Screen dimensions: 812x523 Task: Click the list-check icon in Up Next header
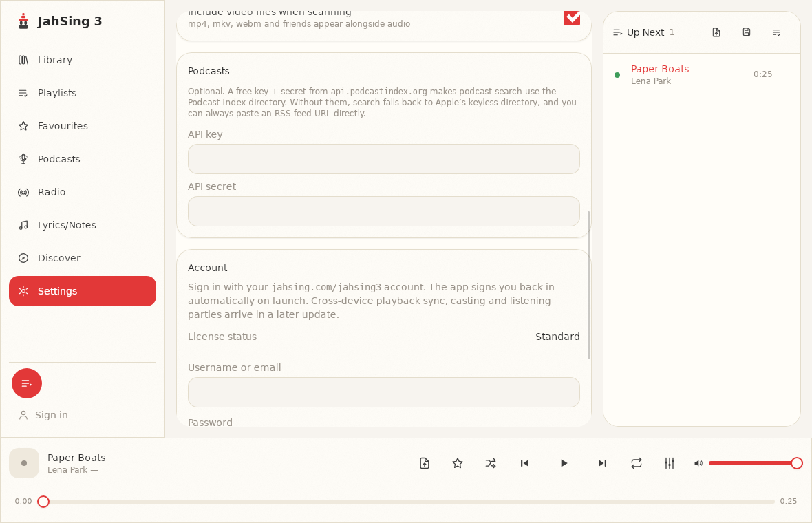point(776,32)
